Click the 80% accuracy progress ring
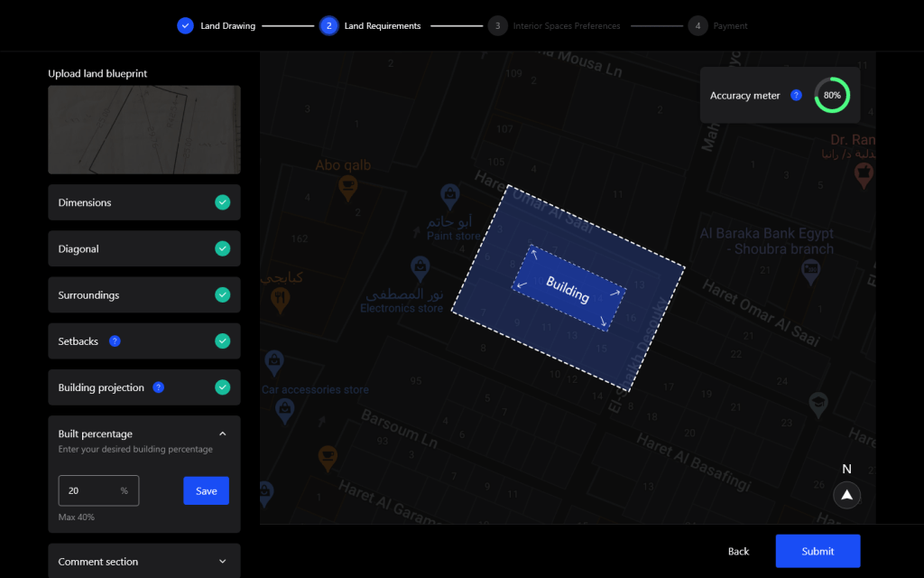Screen dimensions: 924x578 point(831,95)
